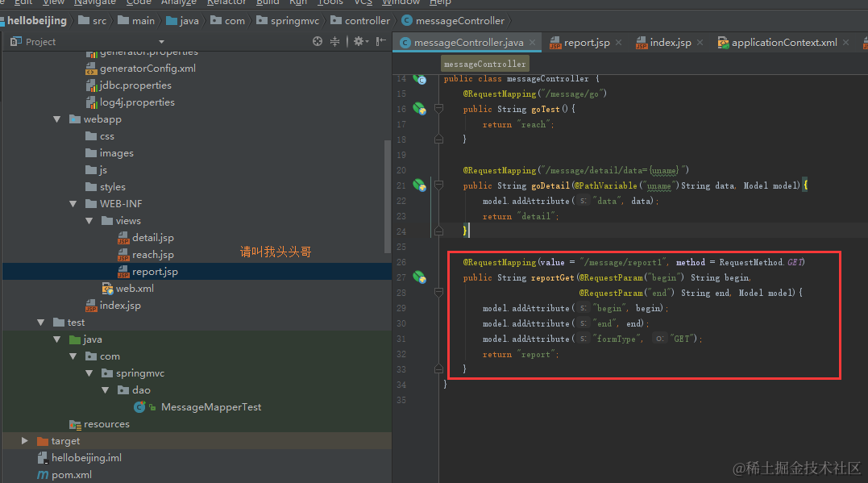
Task: Open the Analyze menu
Action: coord(178,2)
